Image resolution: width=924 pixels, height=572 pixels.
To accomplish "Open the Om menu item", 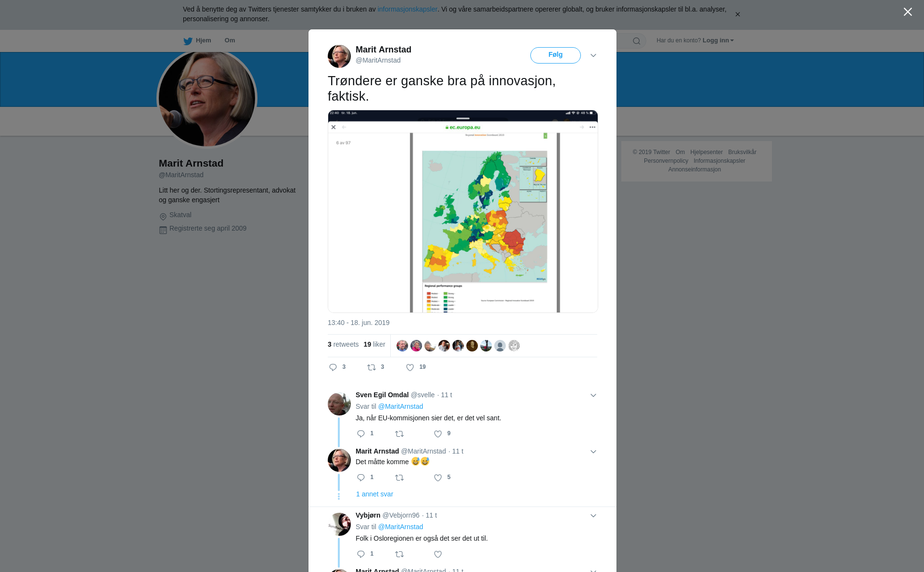I will (x=230, y=40).
